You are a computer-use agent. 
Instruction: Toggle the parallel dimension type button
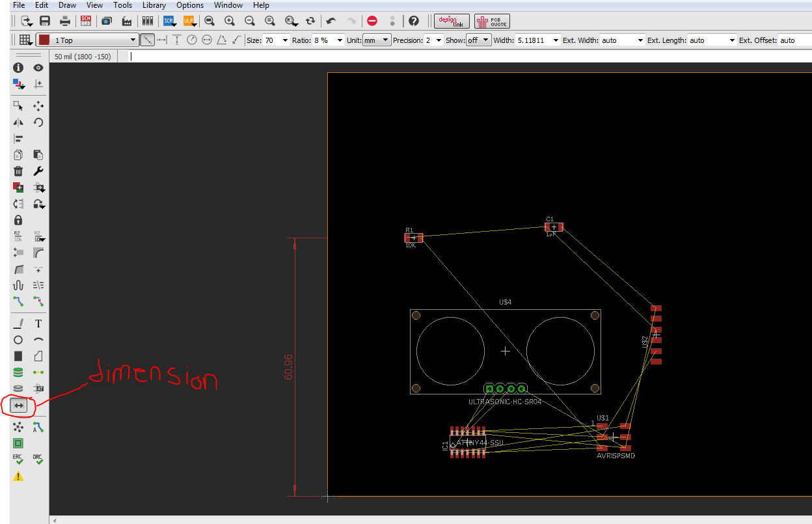(148, 40)
